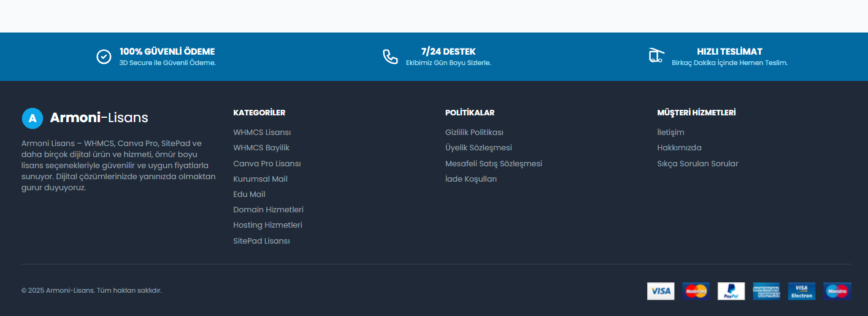Viewport: 868px width, 316px height.
Task: Click the fast delivery truck icon
Action: pyautogui.click(x=656, y=56)
